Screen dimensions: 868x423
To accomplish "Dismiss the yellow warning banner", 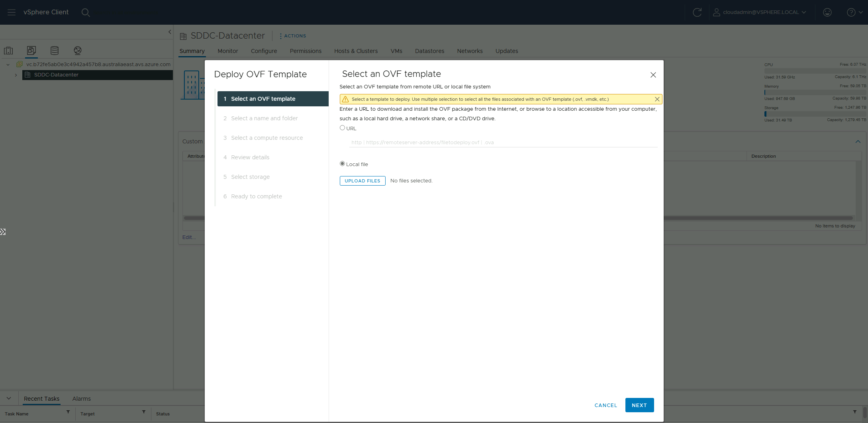I will [657, 99].
